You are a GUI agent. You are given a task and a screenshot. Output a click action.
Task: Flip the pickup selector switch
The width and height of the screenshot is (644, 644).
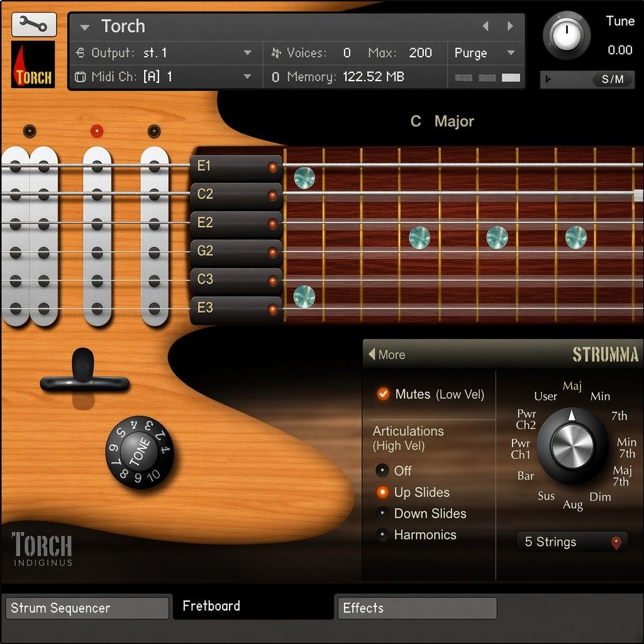click(x=84, y=372)
